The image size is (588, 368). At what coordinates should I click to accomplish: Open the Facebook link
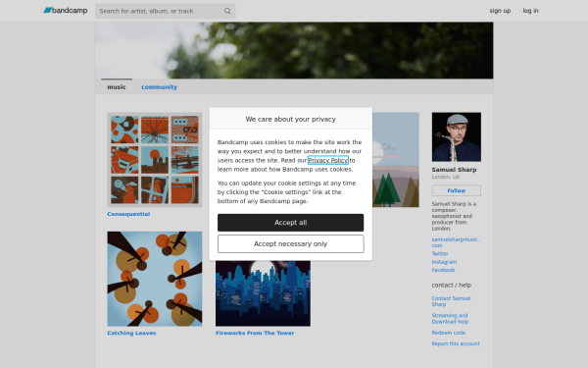click(443, 270)
